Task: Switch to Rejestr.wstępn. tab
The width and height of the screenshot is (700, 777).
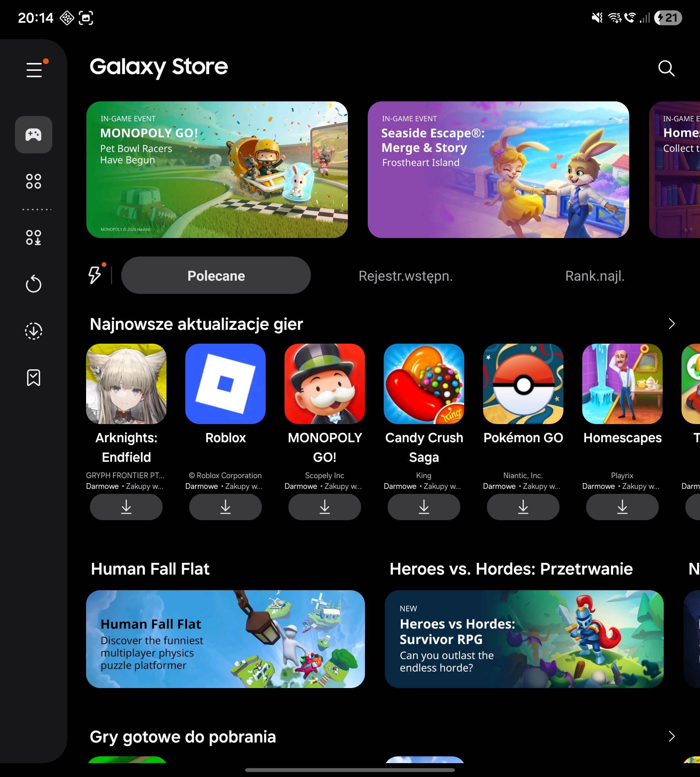Action: [405, 276]
